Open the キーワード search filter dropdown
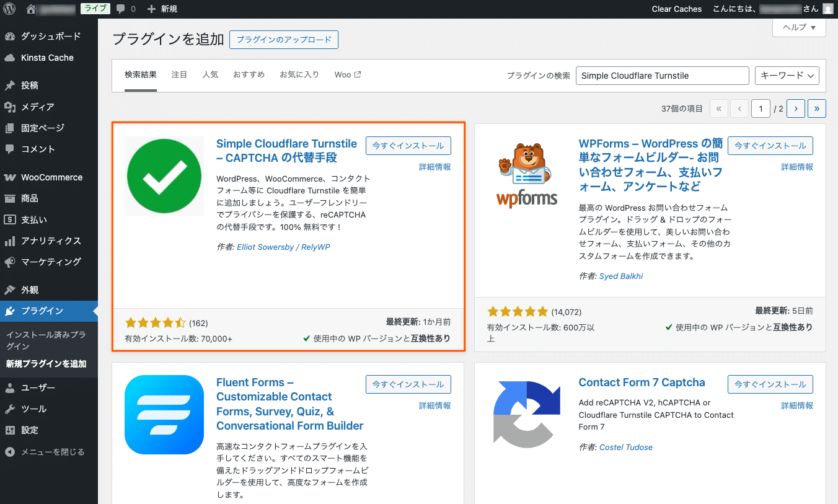This screenshot has height=504, width=838. pos(787,75)
